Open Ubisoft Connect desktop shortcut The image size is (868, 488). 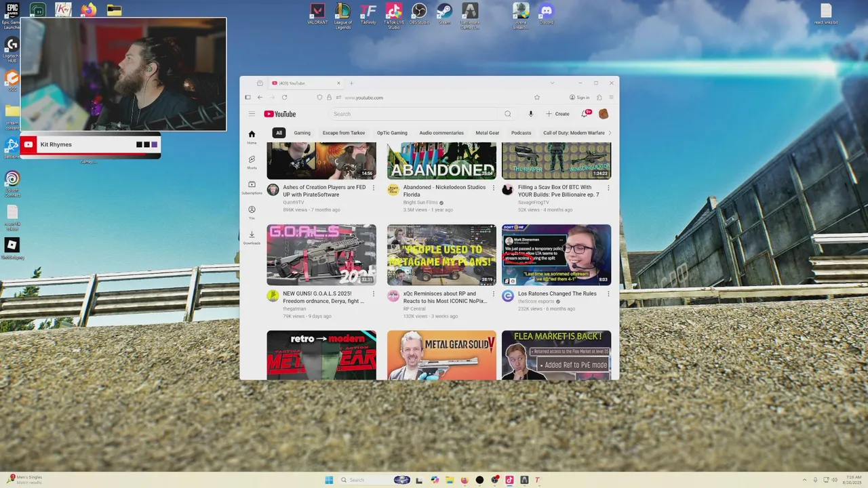tap(12, 183)
